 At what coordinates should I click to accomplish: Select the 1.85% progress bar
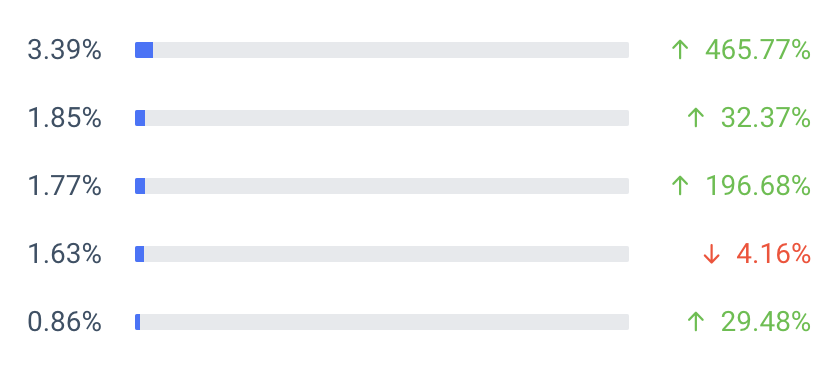point(382,118)
